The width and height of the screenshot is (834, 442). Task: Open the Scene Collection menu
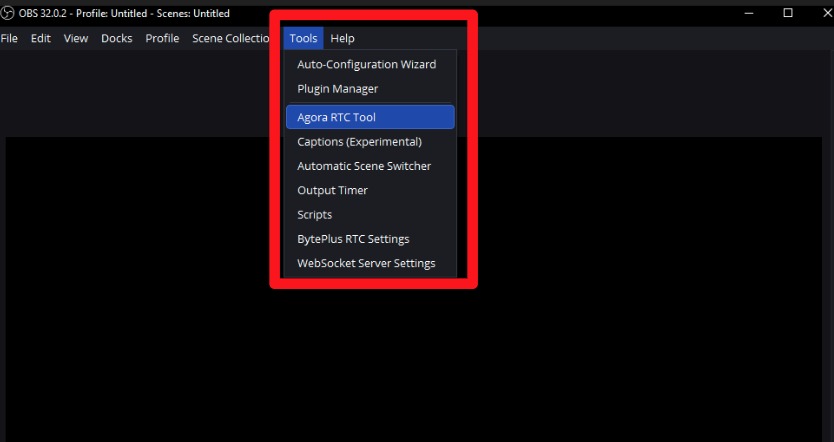coord(231,38)
